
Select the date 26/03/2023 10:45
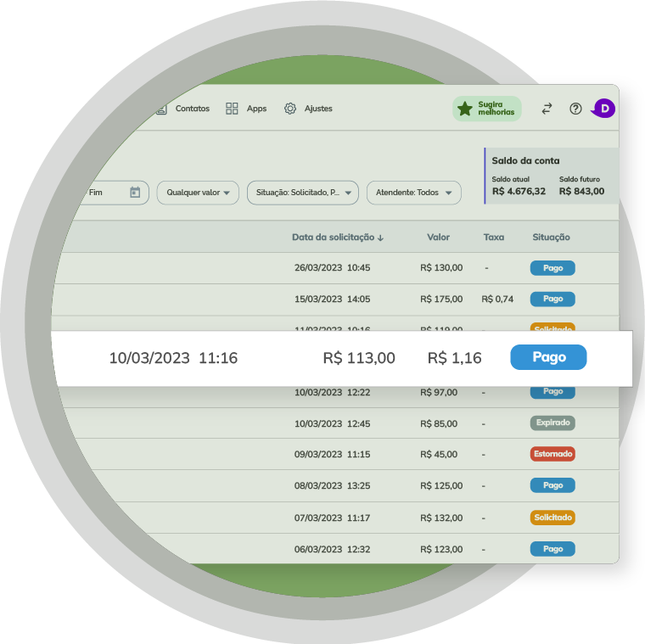pyautogui.click(x=332, y=268)
